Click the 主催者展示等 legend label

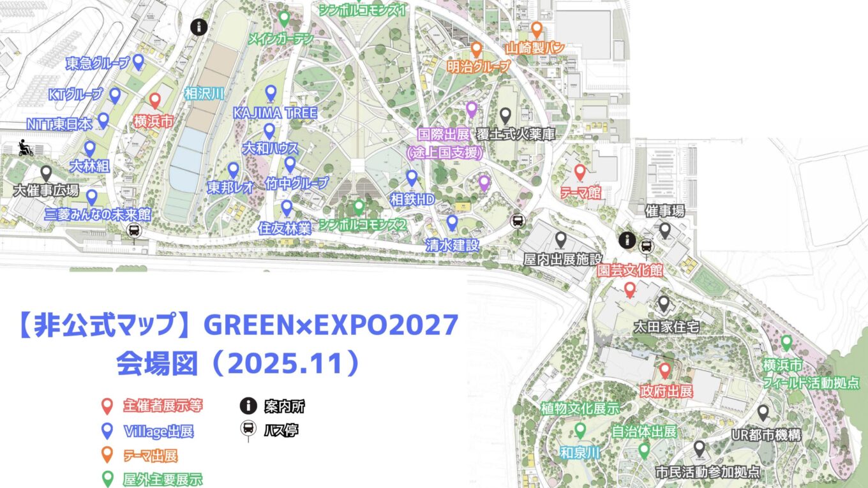pos(163,406)
